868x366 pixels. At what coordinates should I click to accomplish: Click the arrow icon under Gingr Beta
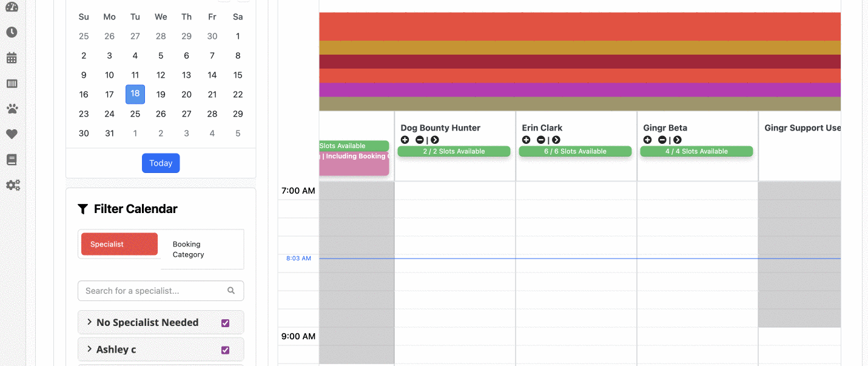click(x=678, y=140)
